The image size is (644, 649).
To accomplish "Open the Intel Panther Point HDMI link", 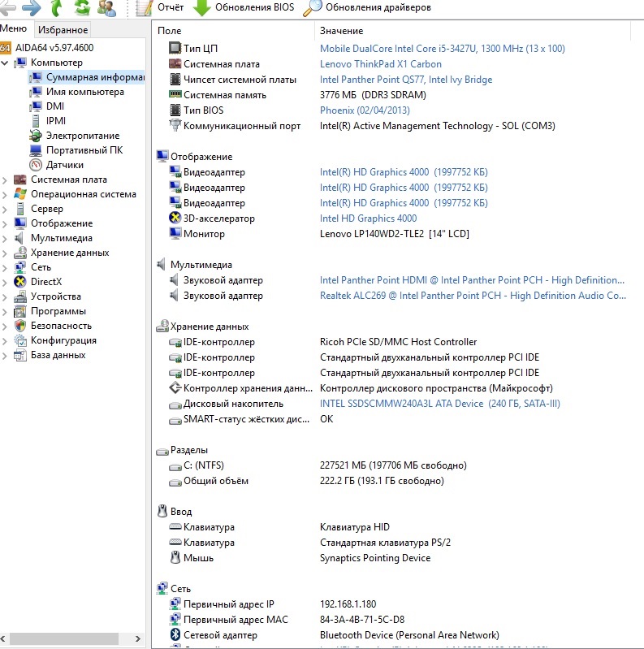I will point(472,280).
